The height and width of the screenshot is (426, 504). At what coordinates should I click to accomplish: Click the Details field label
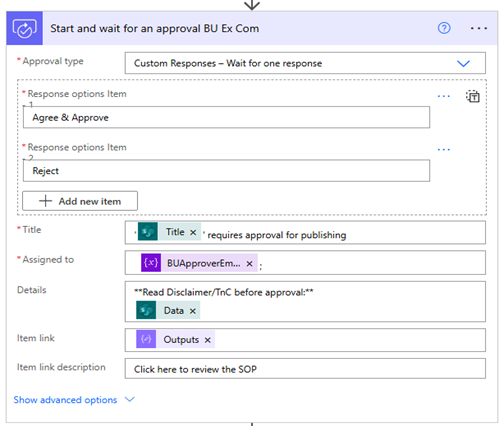32,290
